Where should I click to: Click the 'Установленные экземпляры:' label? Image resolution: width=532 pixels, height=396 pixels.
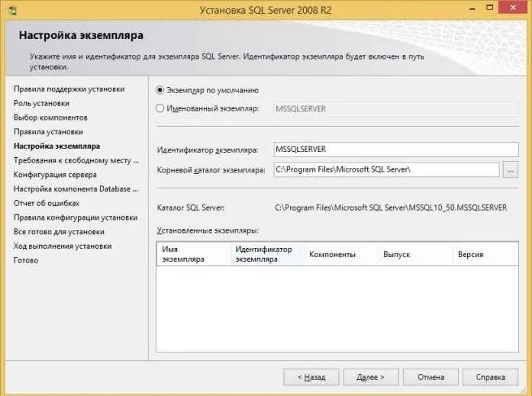point(208,230)
